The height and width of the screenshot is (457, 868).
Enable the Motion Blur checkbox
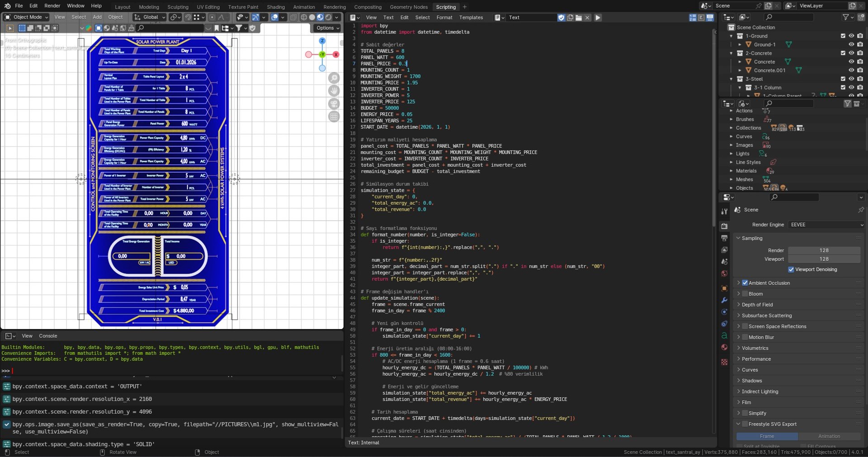pyautogui.click(x=745, y=337)
